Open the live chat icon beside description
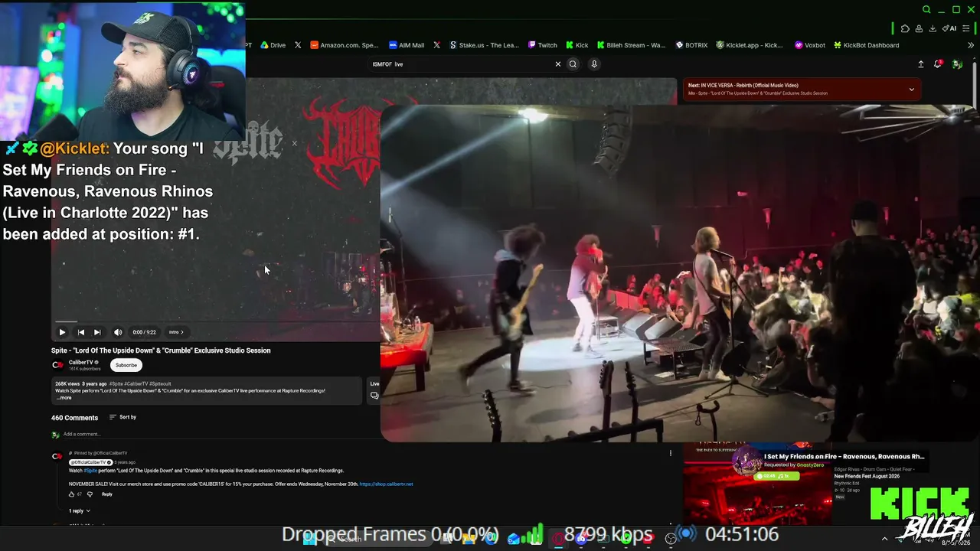The height and width of the screenshot is (551, 980). click(374, 396)
